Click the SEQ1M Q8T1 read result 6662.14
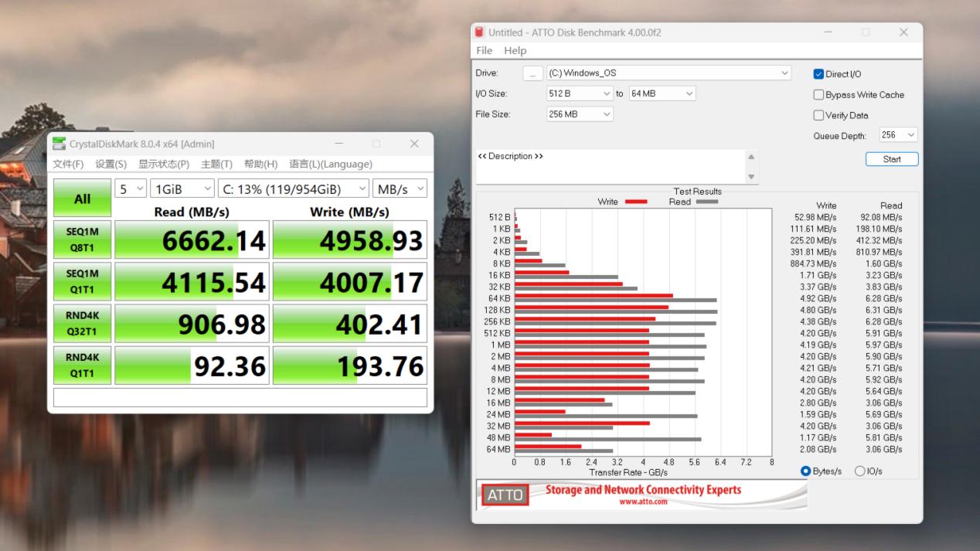 coord(192,240)
